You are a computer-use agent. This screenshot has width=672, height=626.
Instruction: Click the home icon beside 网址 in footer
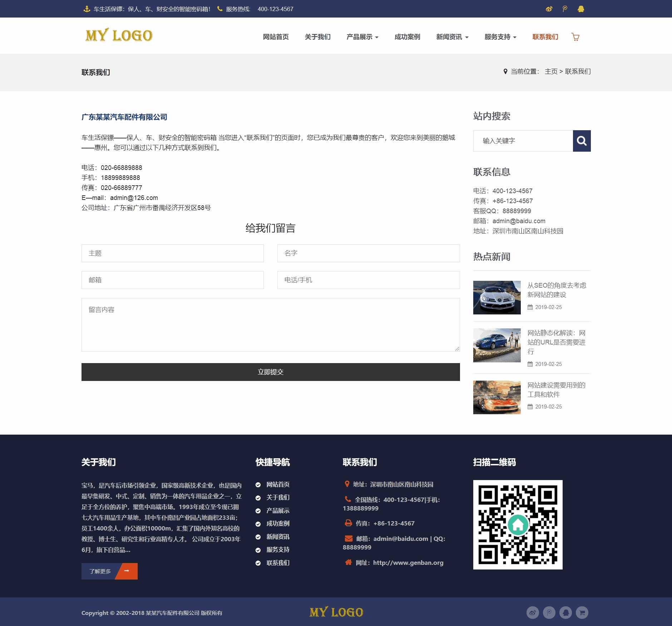point(348,562)
